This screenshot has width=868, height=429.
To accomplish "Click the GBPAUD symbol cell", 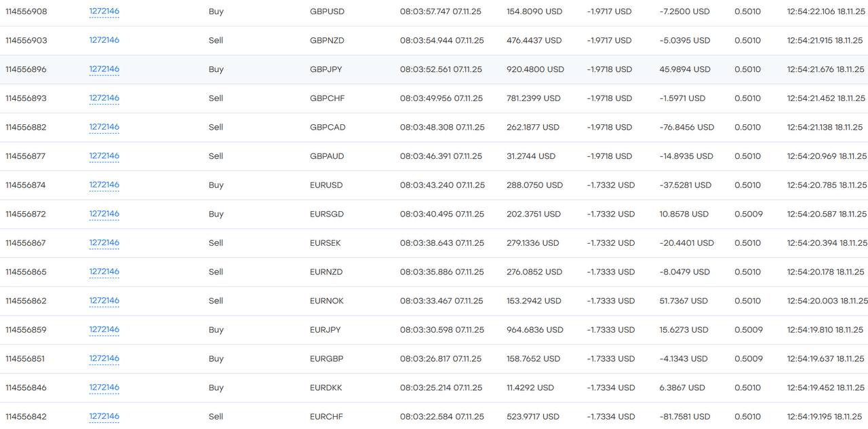I will (x=327, y=156).
